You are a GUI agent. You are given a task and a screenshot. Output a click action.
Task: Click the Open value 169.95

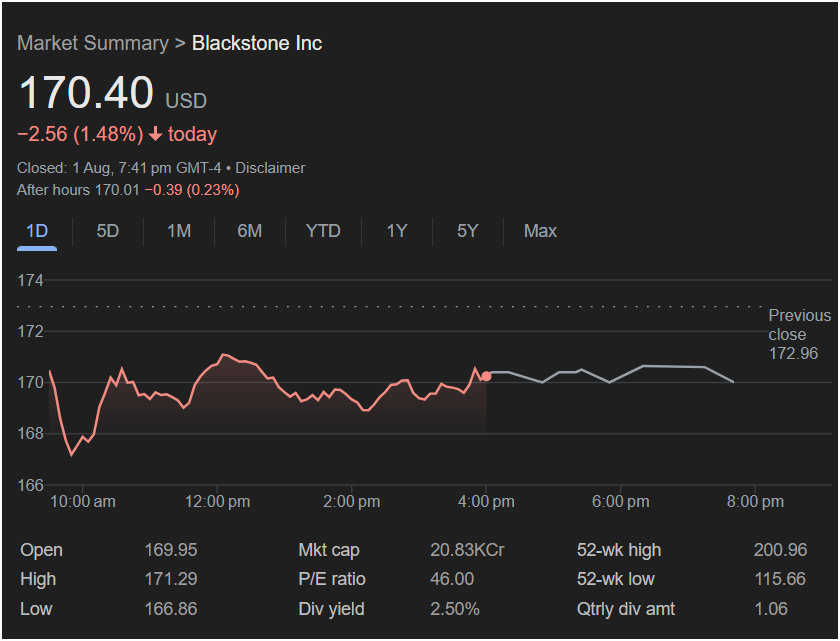171,550
